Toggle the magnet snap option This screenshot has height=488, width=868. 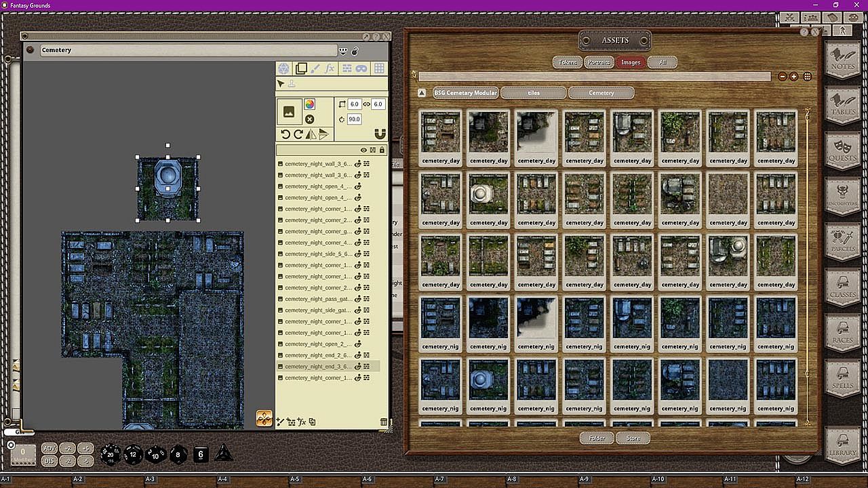[380, 134]
